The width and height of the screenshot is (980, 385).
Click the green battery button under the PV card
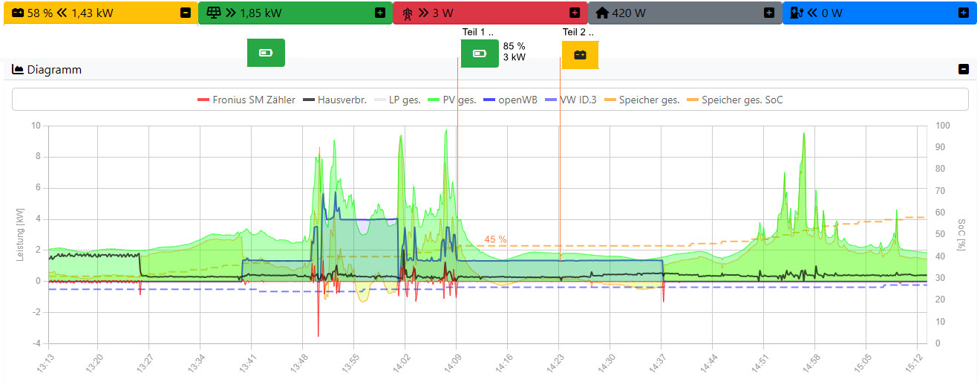coord(266,53)
